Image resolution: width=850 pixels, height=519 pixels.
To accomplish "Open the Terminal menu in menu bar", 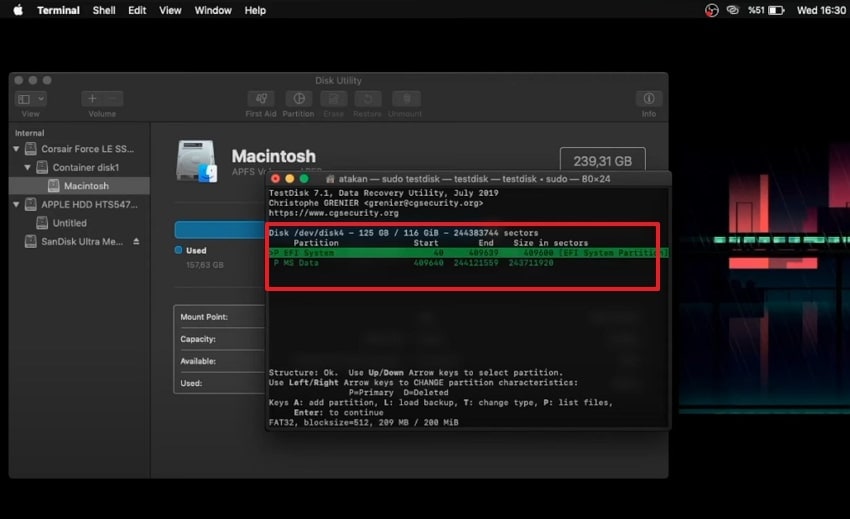I will (58, 10).
